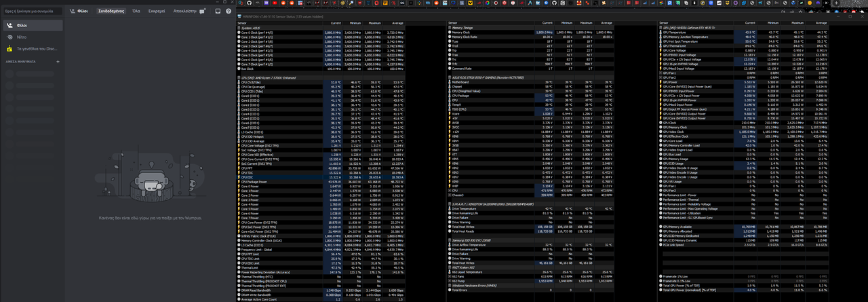The image size is (868, 302).
Task: Click Sensor column header in the CPU panel
Action: (279, 23)
